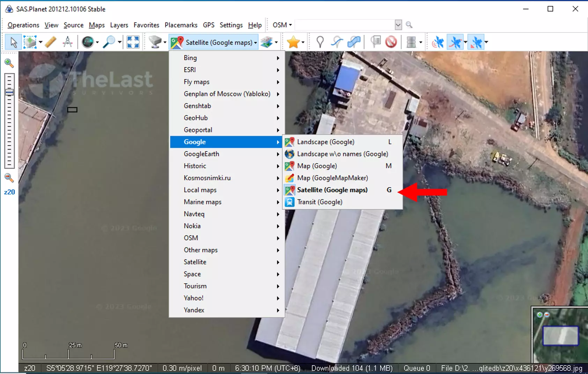The height and width of the screenshot is (374, 588).
Task: Pick the ruler distance measuring tool
Action: tap(51, 42)
